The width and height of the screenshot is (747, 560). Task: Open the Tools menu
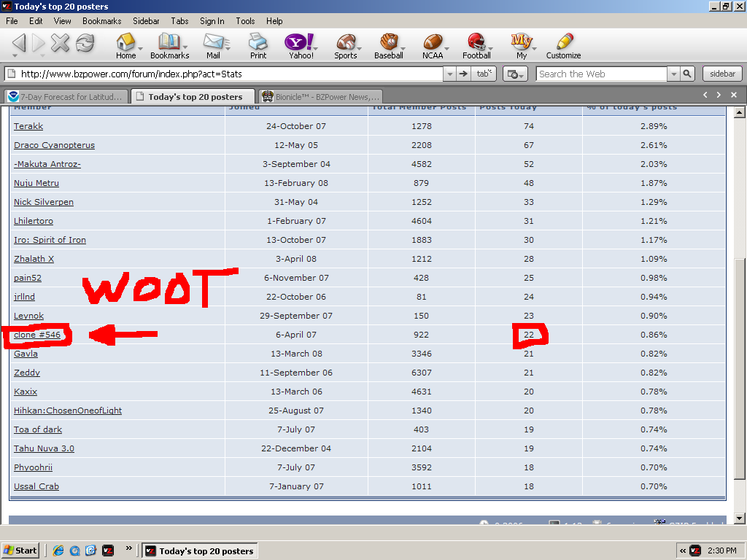tap(245, 21)
